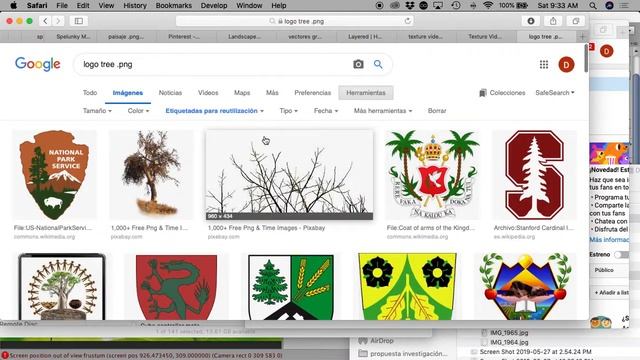
Task: Click the Safari forward arrow button
Action: tap(58, 21)
